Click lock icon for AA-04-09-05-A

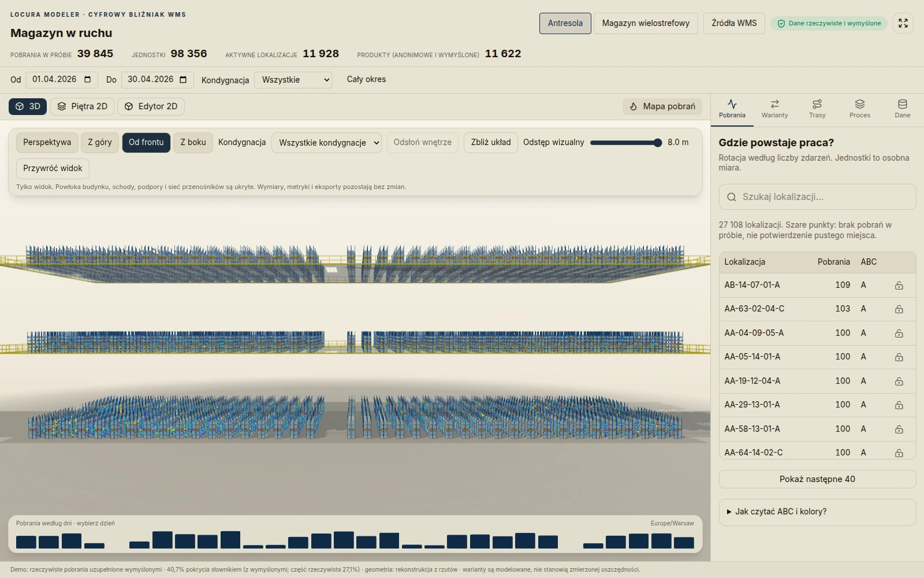899,334
